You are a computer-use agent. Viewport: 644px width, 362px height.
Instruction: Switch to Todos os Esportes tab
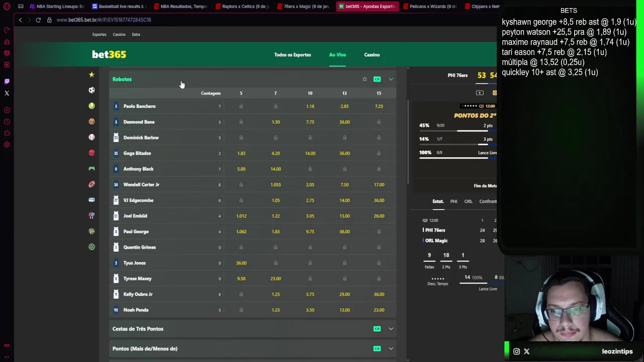pos(292,55)
